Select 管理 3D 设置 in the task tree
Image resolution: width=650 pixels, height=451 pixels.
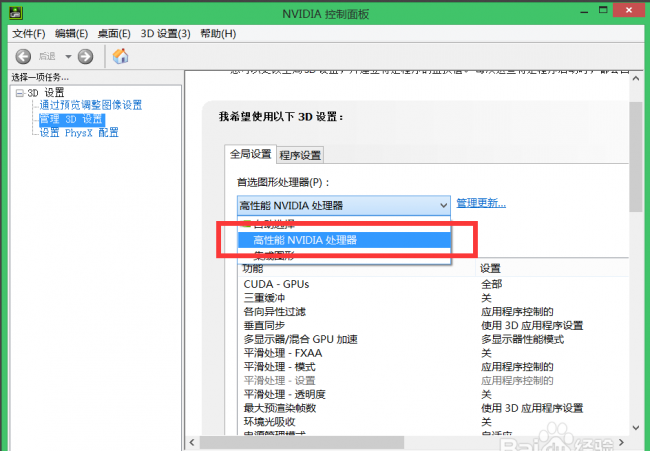[x=72, y=119]
